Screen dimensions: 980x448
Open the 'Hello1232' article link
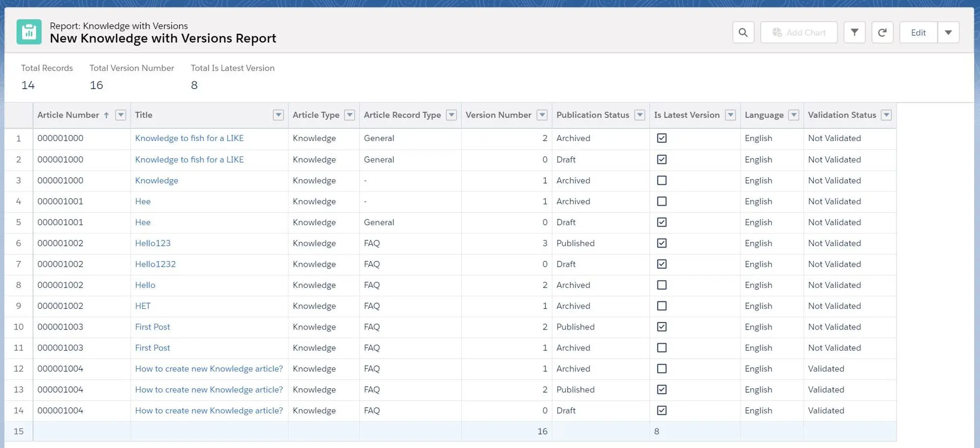[155, 264]
